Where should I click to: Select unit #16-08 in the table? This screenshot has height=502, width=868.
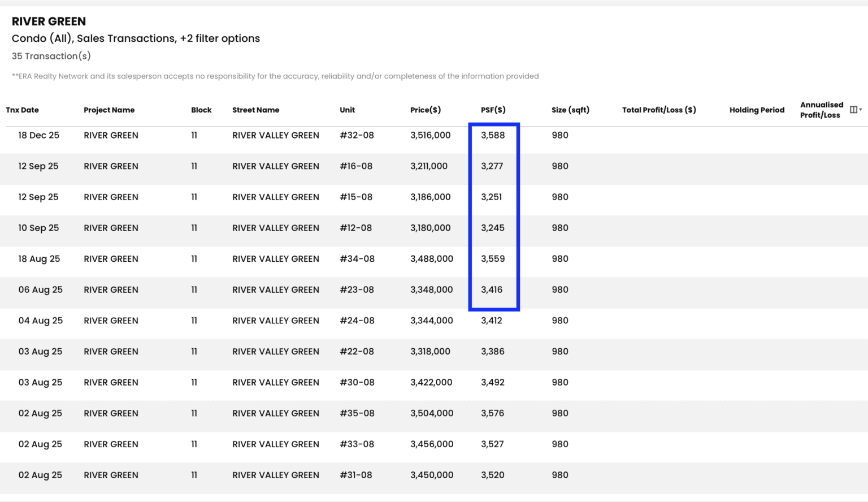tap(356, 166)
